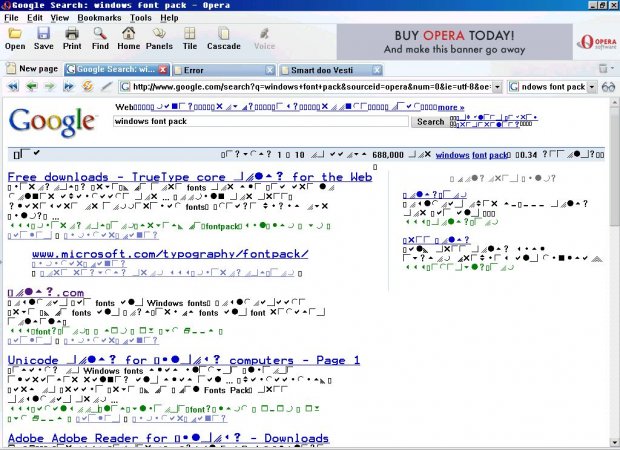Click the Print toolbar icon
This screenshot has width=620, height=450.
tap(72, 39)
